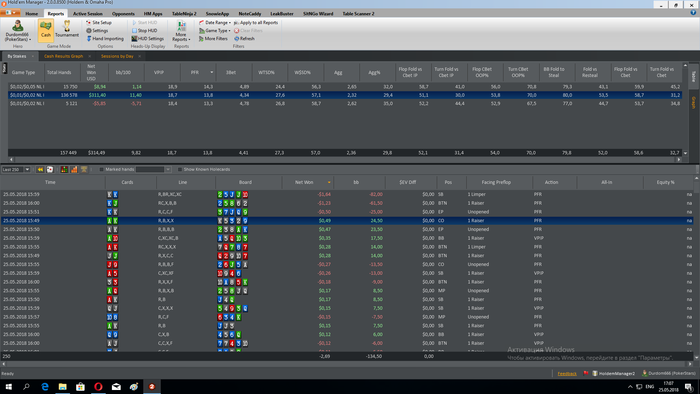
Task: Open Settings in Options group
Action: coord(97,30)
